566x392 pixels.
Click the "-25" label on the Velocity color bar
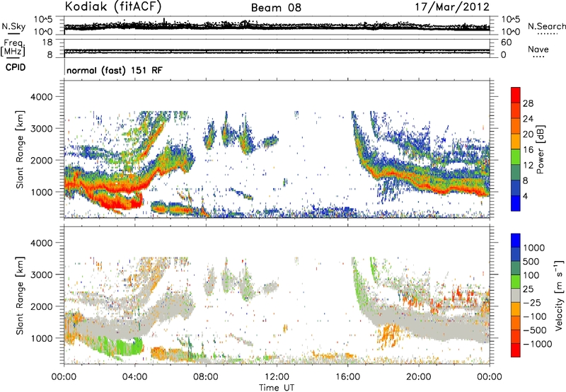tap(531, 303)
